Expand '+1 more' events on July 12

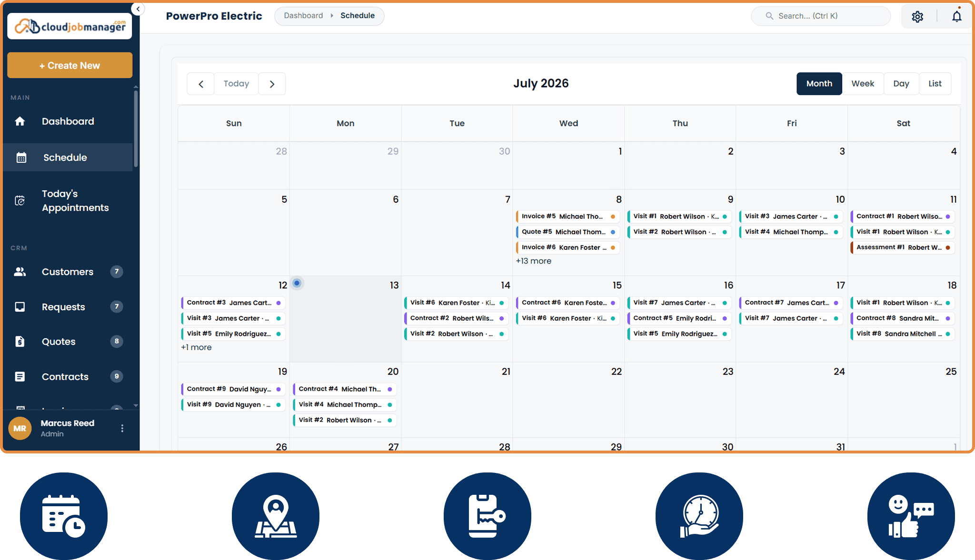[196, 347]
